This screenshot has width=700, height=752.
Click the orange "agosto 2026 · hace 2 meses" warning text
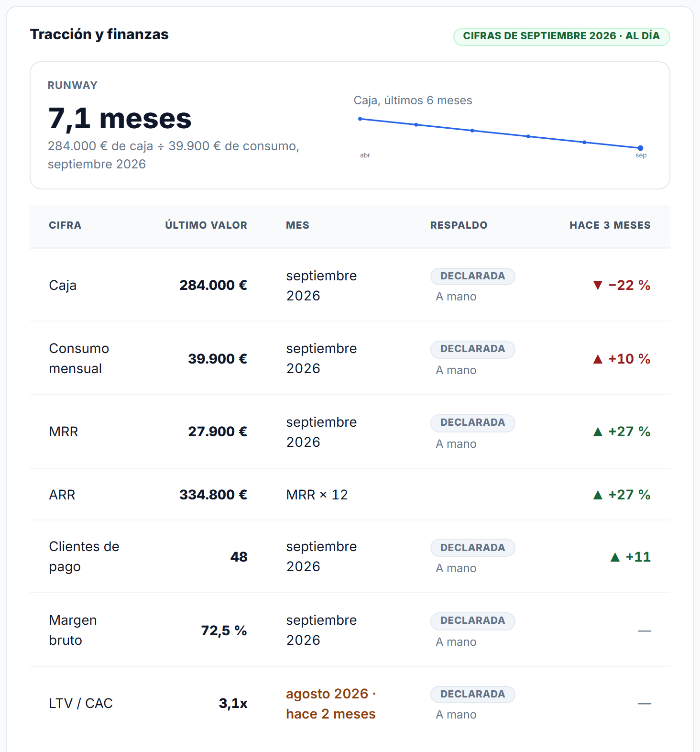coord(331,704)
